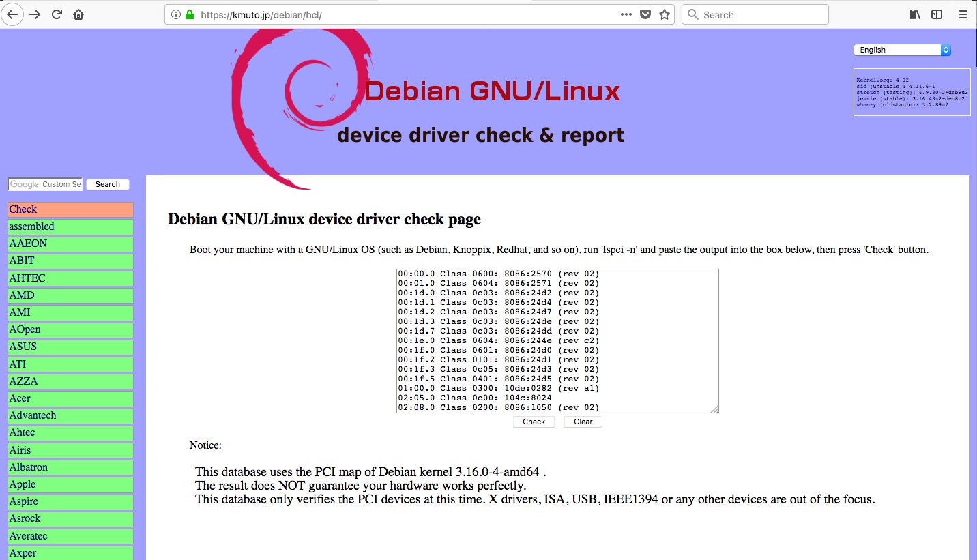The image size is (977, 560).
Task: Open the AHTEC vendor link
Action: pyautogui.click(x=70, y=278)
